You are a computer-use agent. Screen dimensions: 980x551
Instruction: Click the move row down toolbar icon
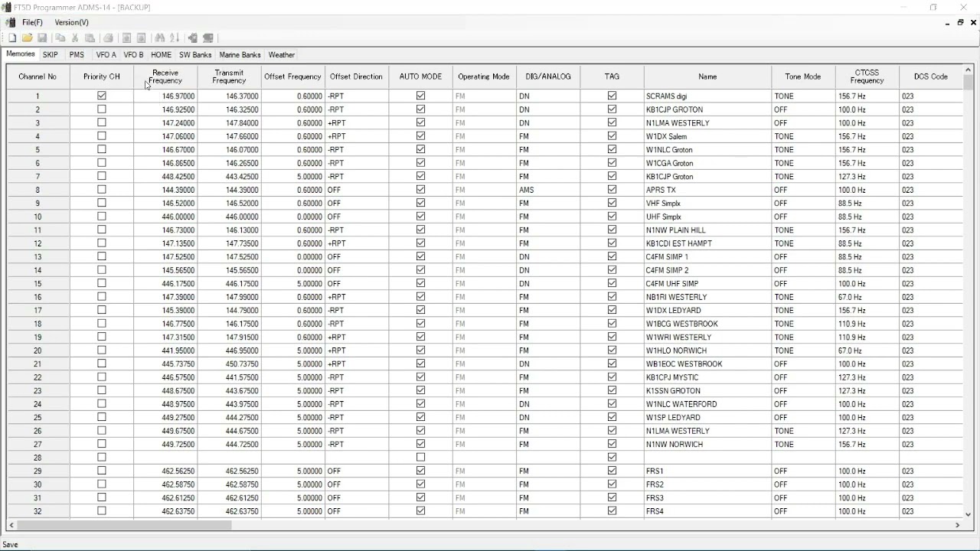141,38
